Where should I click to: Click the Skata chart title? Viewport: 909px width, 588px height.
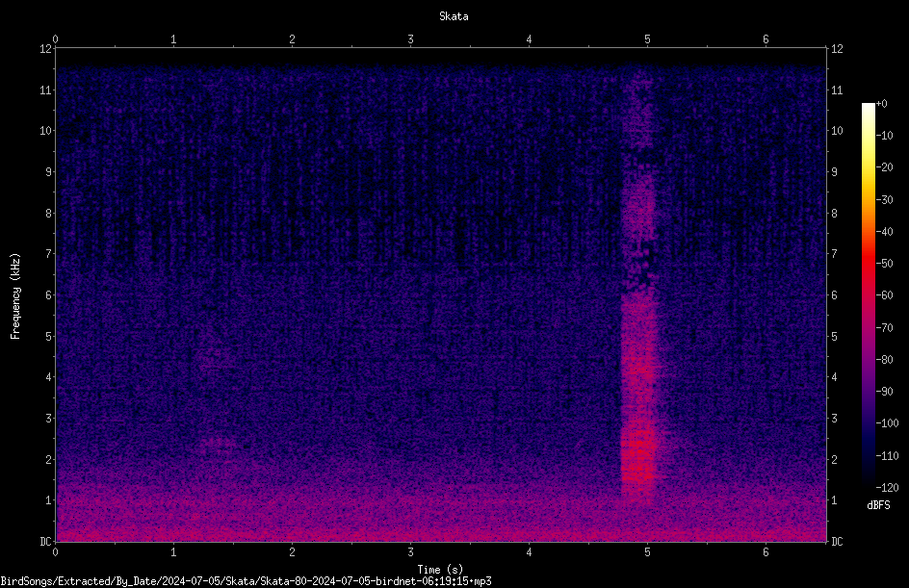click(x=454, y=16)
